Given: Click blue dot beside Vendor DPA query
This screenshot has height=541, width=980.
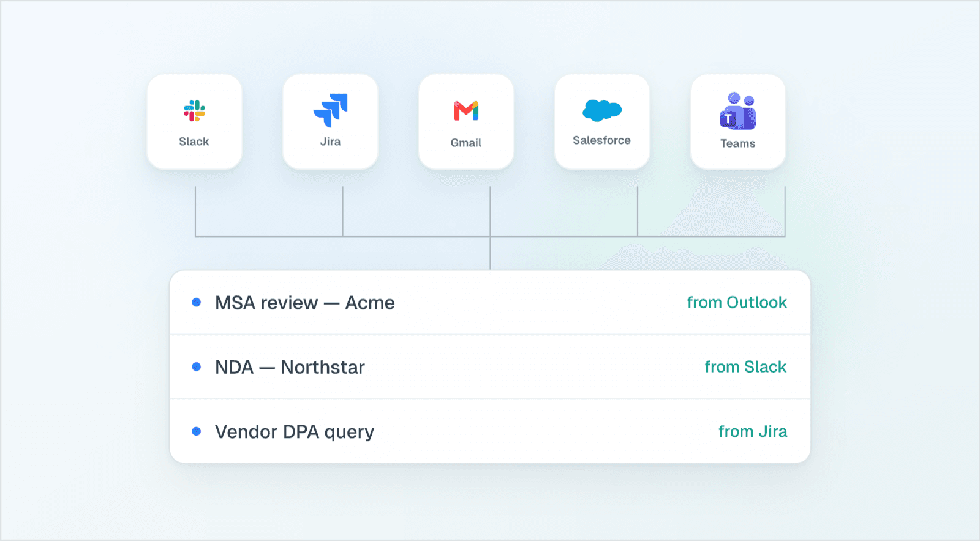Looking at the screenshot, I should [x=197, y=431].
